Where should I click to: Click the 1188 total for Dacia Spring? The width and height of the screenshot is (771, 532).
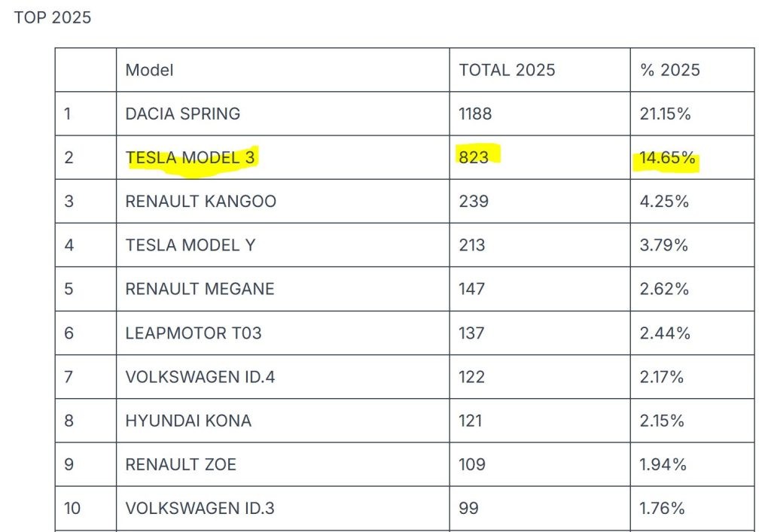pos(475,114)
